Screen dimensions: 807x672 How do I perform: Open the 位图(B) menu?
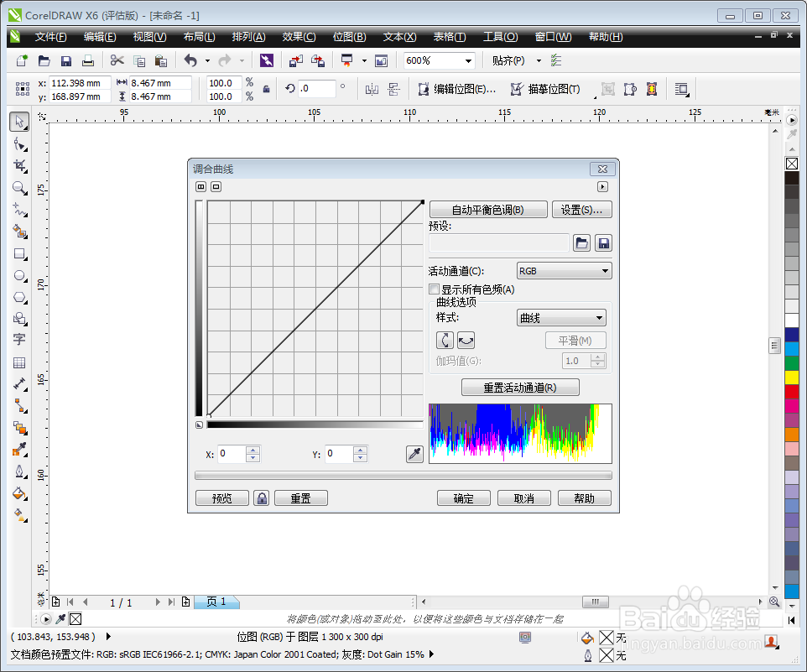[350, 36]
